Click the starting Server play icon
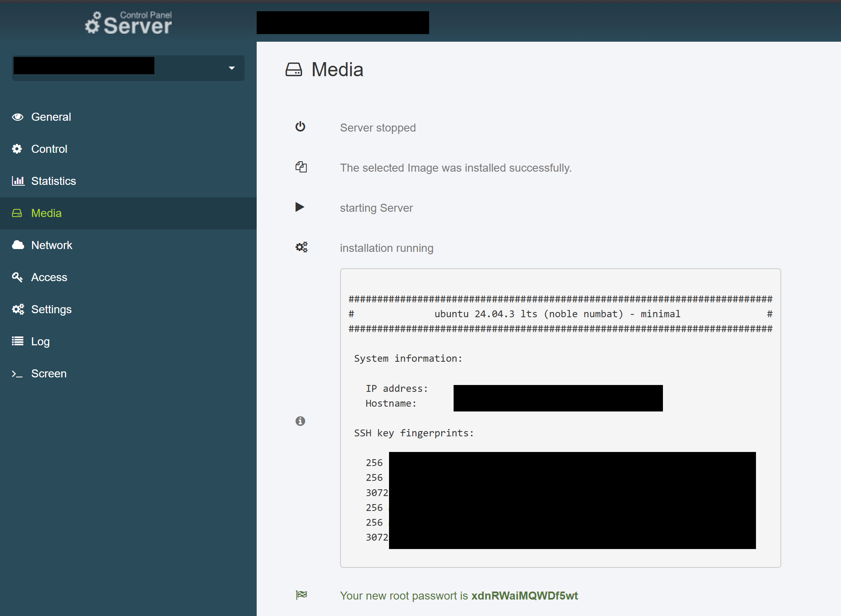The height and width of the screenshot is (616, 841). coord(300,207)
